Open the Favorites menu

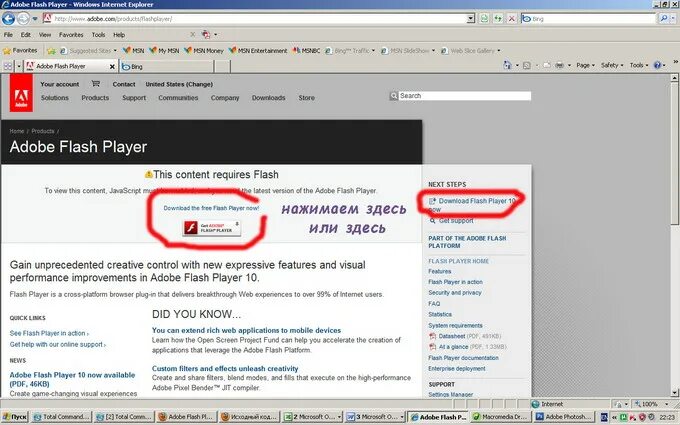tap(71, 35)
